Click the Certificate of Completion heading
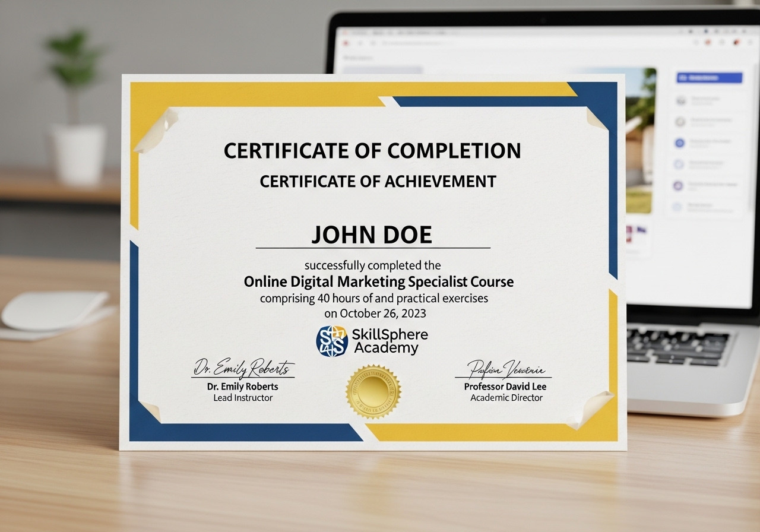 pos(372,151)
